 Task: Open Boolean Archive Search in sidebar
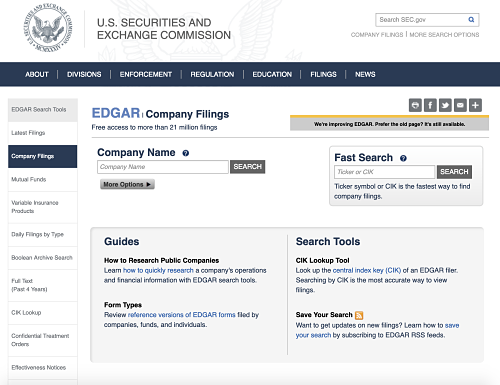43,258
